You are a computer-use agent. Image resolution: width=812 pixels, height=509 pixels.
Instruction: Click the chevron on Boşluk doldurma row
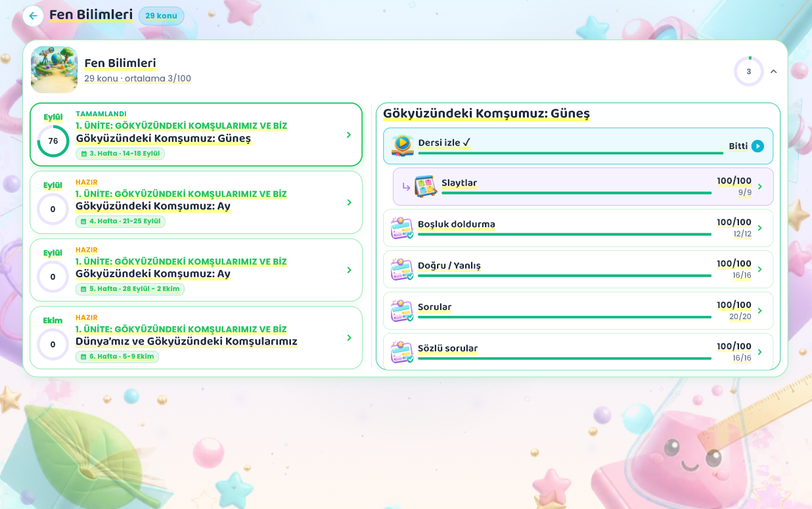pyautogui.click(x=760, y=228)
